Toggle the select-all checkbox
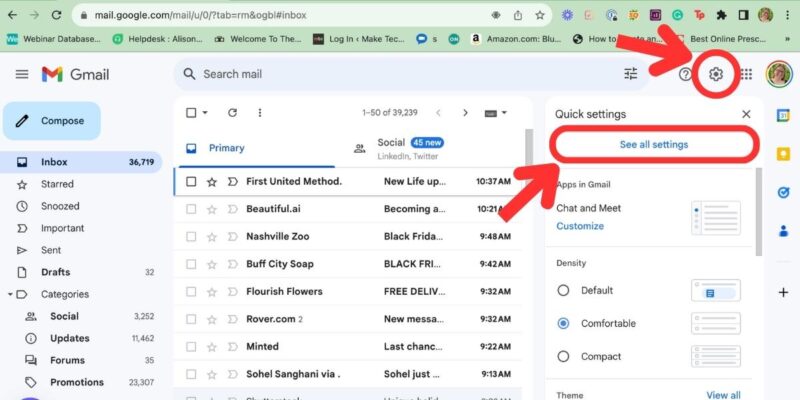The width and height of the screenshot is (800, 400). coord(191,113)
